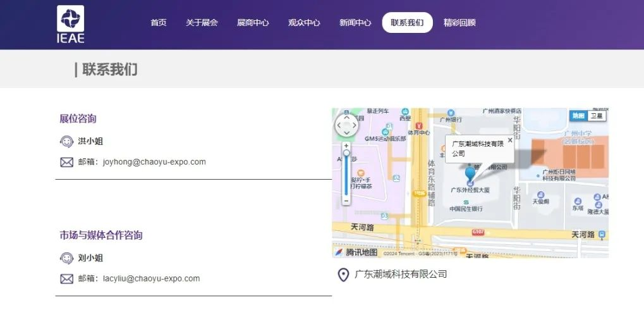This screenshot has width=644, height=317.
Task: Click the map zoom-out minus button
Action: [346, 201]
